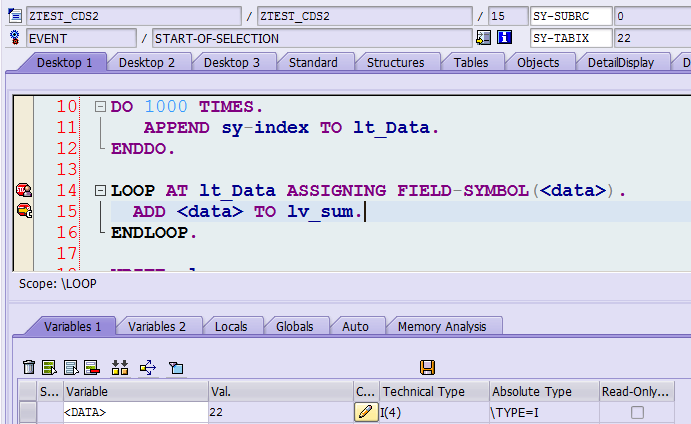This screenshot has width=691, height=424.
Task: Click the save disk icon above variable table
Action: 427,367
